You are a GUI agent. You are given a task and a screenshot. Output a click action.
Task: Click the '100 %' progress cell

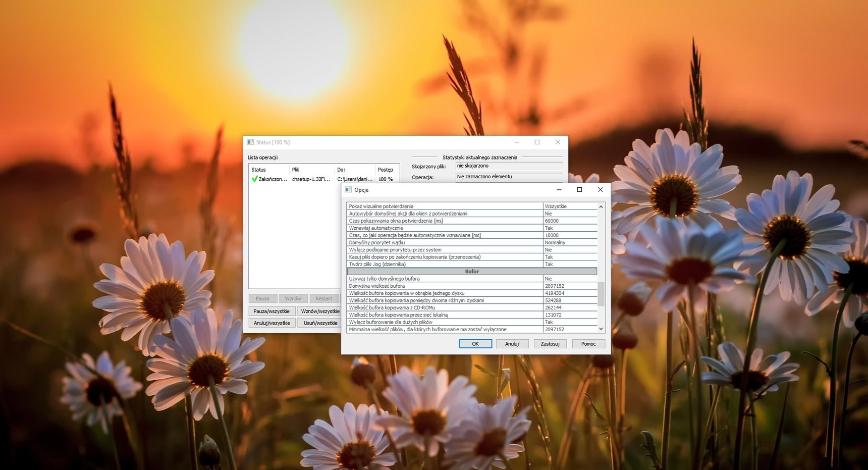pyautogui.click(x=386, y=179)
